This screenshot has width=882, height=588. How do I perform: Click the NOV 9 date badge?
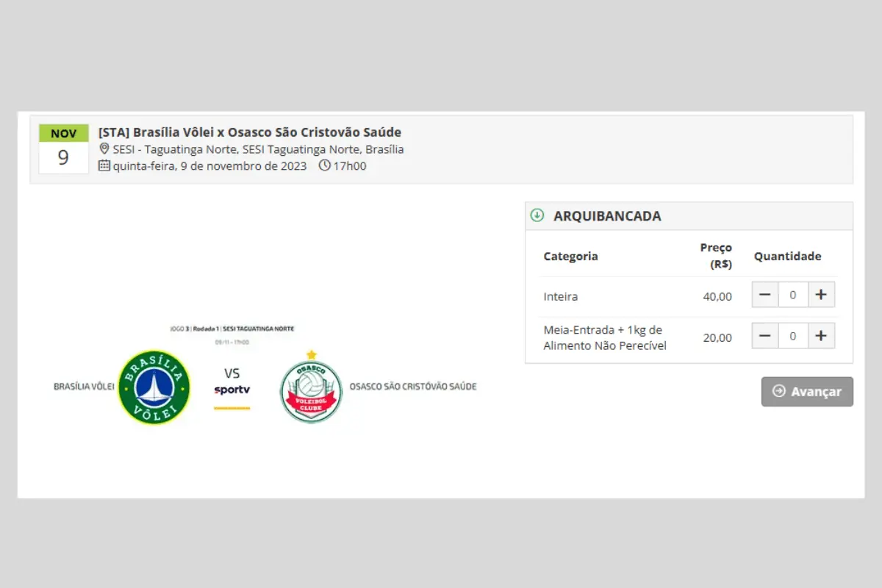(64, 149)
